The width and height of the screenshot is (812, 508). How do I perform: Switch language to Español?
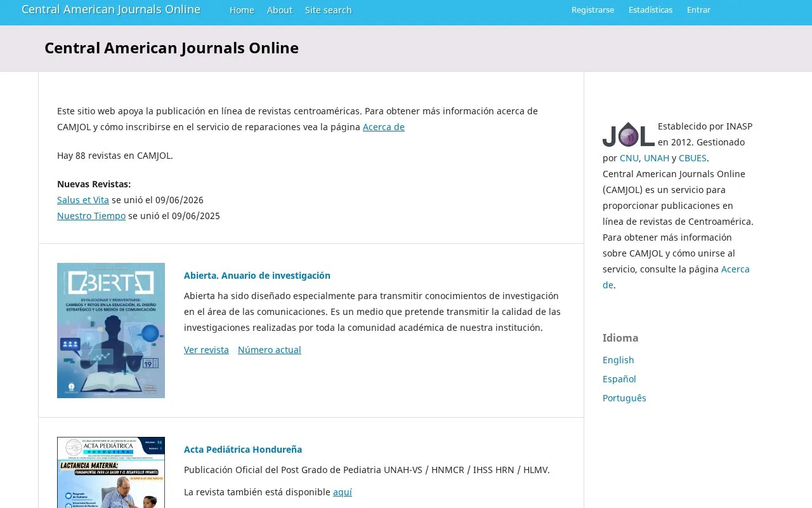click(x=619, y=379)
